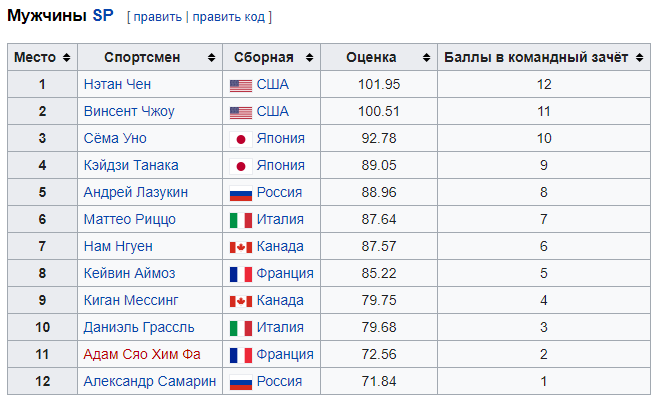The height and width of the screenshot is (403, 659).
Task: Click the Japan flag beside Сёма Уно
Action: point(241,139)
